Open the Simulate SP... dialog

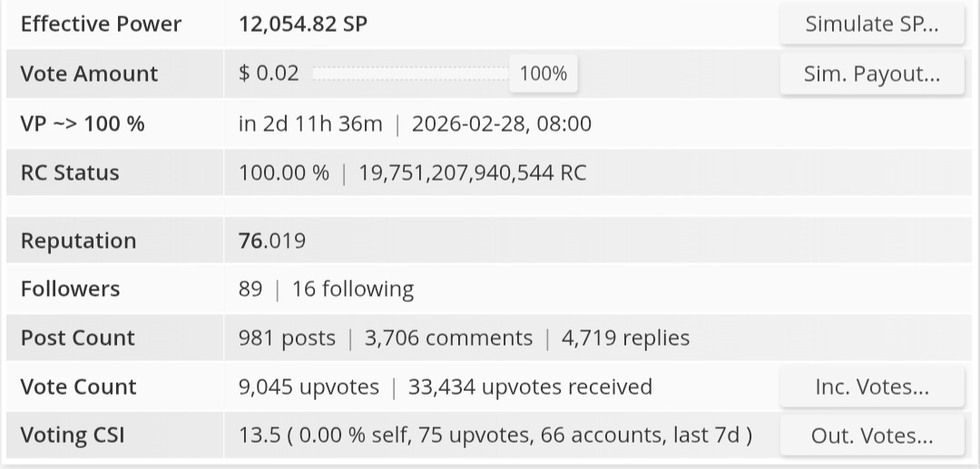tap(872, 24)
